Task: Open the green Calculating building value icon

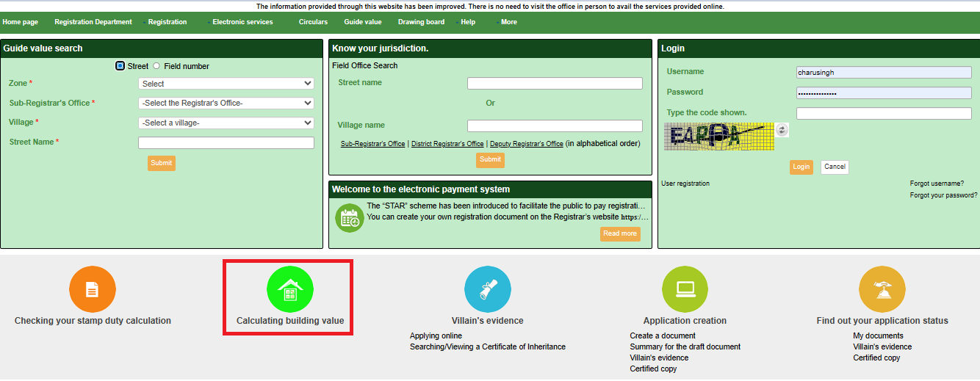Action: (x=289, y=289)
